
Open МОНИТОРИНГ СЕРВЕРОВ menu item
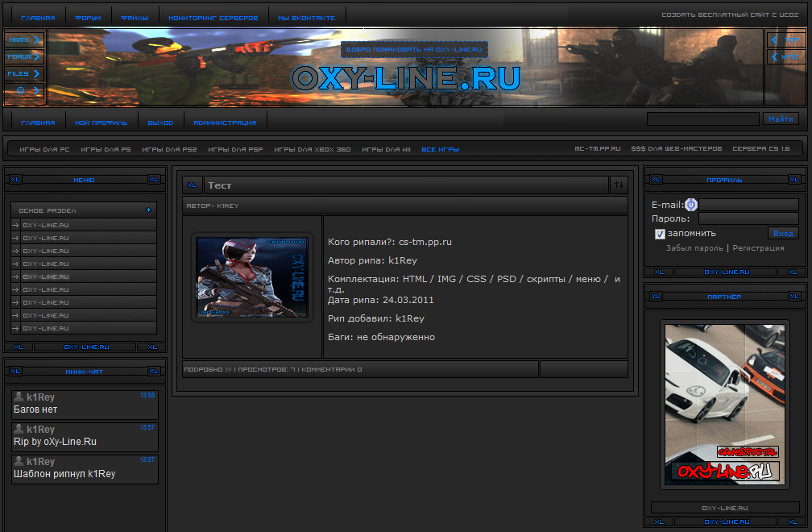(213, 18)
